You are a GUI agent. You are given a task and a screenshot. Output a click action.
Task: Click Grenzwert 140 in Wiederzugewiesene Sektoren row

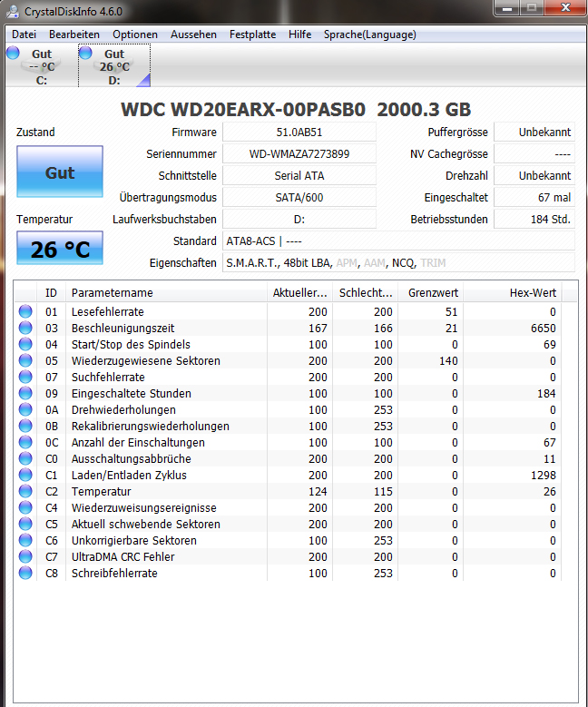click(448, 360)
